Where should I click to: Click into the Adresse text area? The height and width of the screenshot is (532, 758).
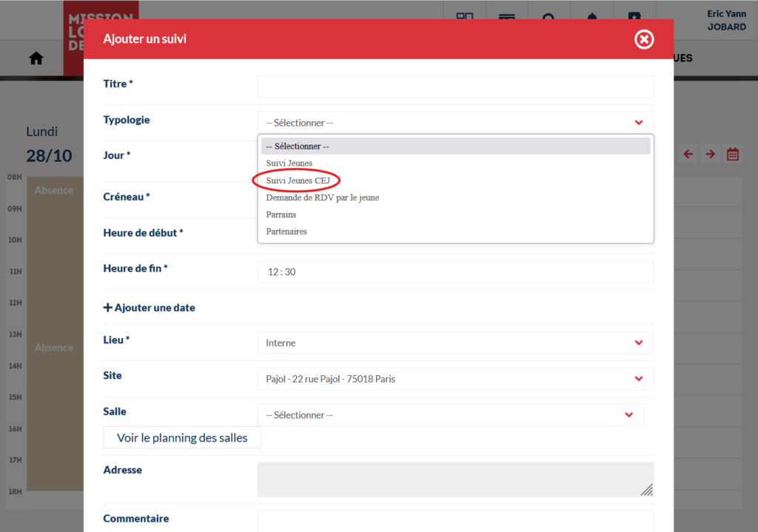[x=455, y=479]
